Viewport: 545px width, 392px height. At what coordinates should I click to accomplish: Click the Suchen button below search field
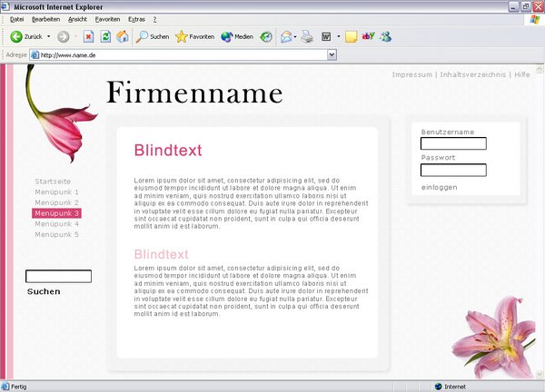click(x=44, y=291)
